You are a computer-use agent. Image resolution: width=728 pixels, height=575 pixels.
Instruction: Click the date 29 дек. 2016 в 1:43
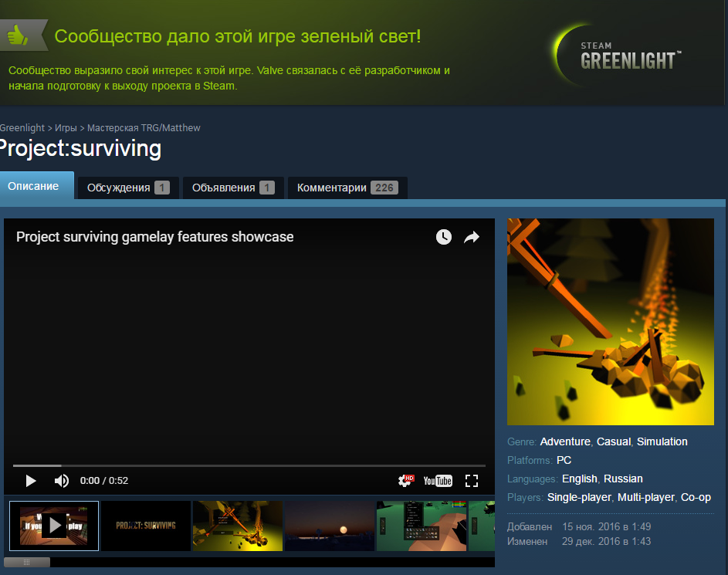606,542
